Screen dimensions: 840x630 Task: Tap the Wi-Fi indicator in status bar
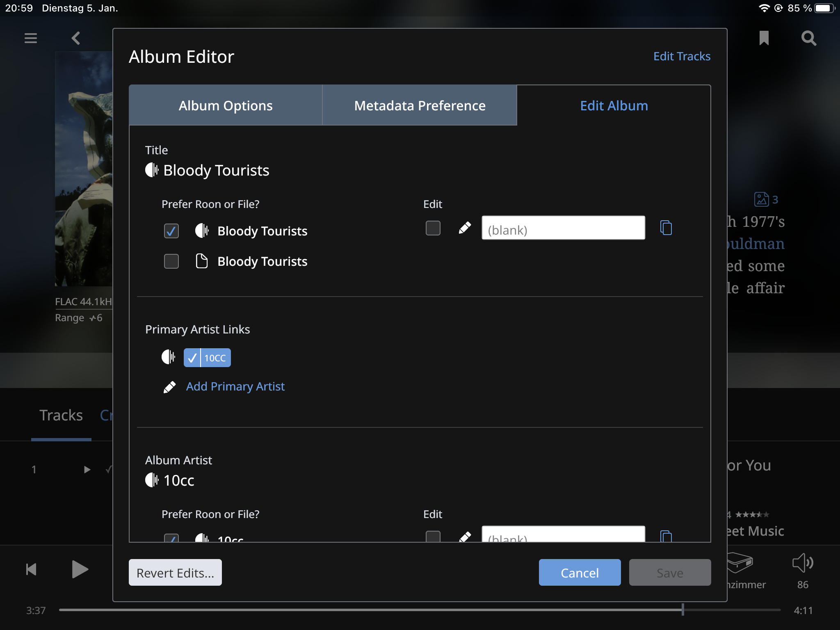764,8
